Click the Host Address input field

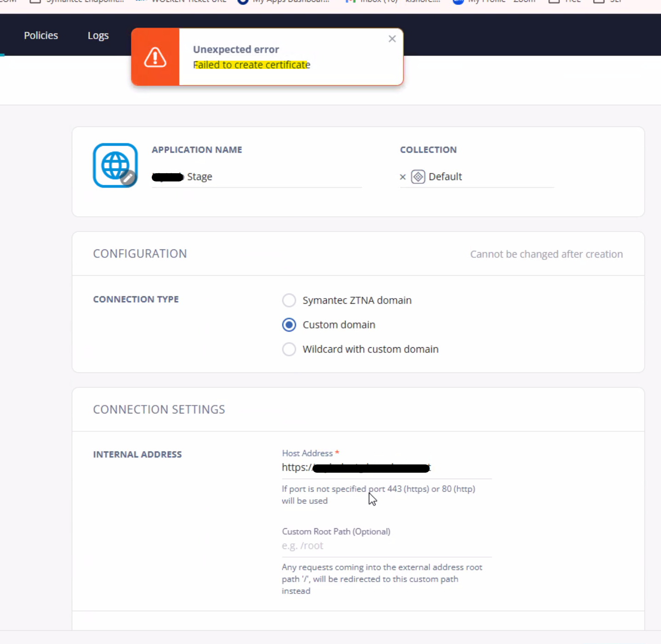pos(386,468)
